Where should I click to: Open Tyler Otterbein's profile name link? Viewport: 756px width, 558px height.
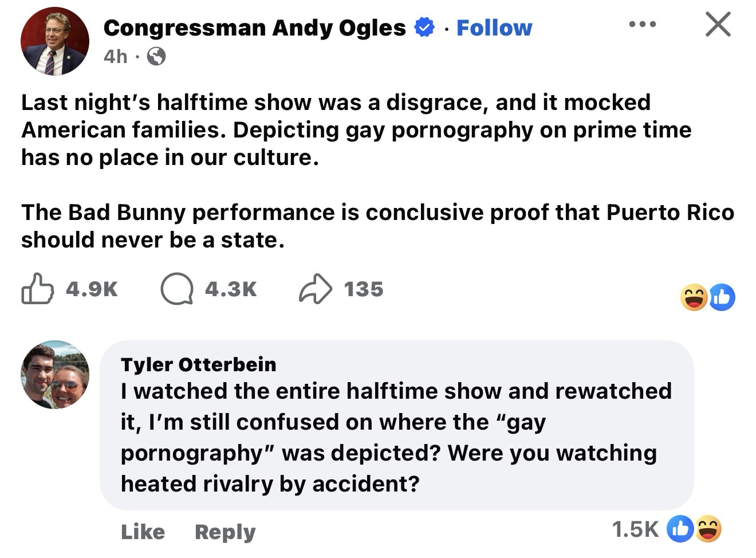point(198,364)
